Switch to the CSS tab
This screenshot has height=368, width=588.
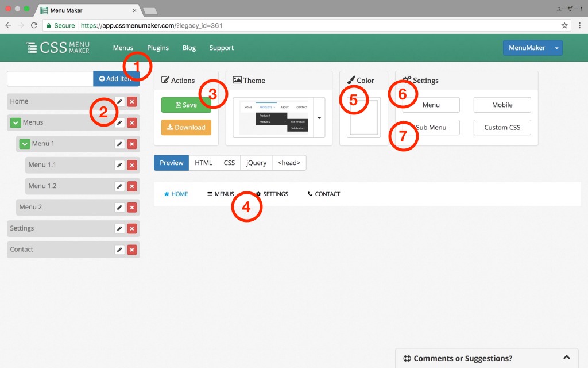[x=229, y=163]
